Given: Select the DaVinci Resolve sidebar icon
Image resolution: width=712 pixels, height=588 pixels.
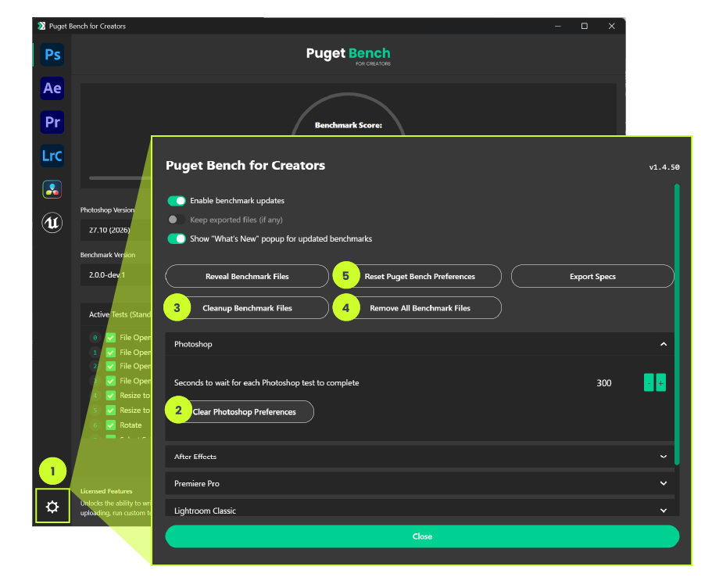Looking at the screenshot, I should pyautogui.click(x=52, y=189).
